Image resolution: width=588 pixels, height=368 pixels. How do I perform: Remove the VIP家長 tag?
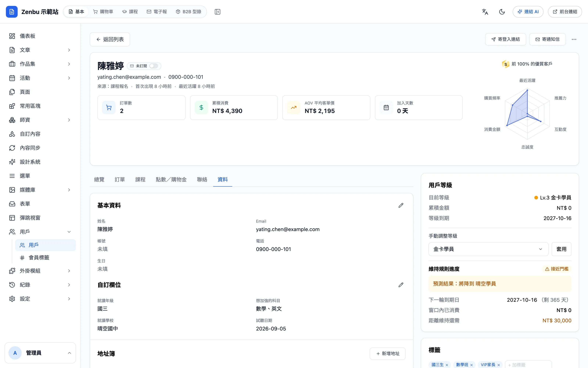[x=499, y=365]
